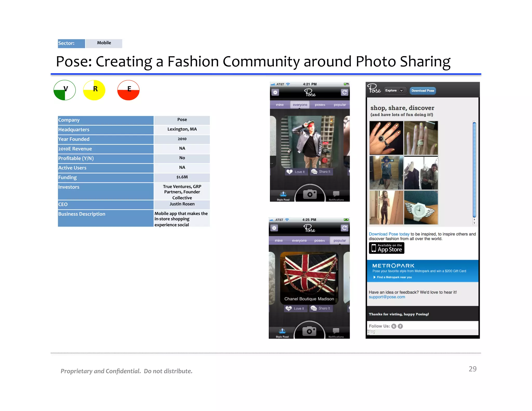This screenshot has height=411, width=532.
Task: Click 'Find a Metropark near you' link
Action: pyautogui.click(x=393, y=277)
